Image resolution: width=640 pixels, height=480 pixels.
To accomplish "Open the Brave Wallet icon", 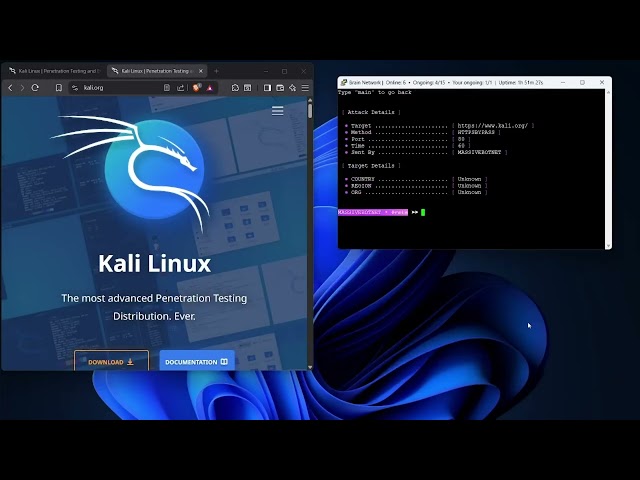I will [x=280, y=88].
